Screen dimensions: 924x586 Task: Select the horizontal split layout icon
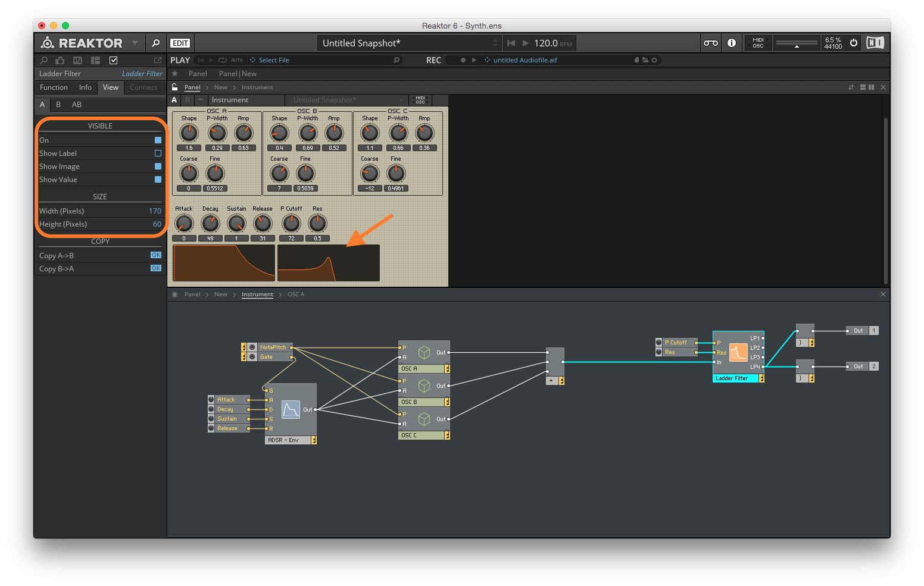(x=863, y=87)
